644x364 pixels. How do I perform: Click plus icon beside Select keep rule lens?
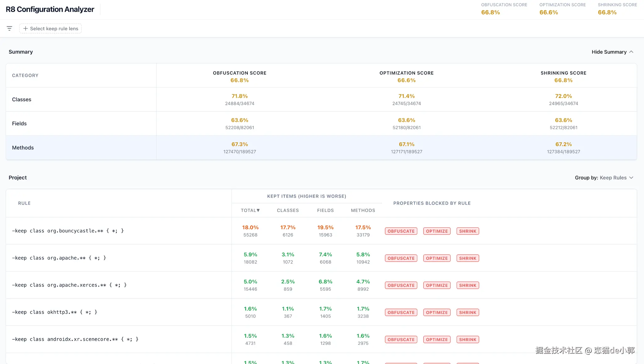tap(25, 28)
